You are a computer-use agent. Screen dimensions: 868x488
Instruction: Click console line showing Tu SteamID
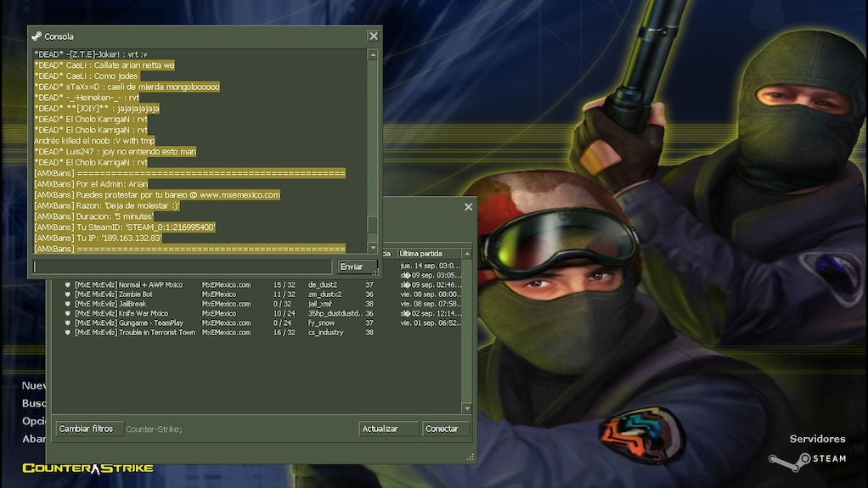[x=125, y=227]
